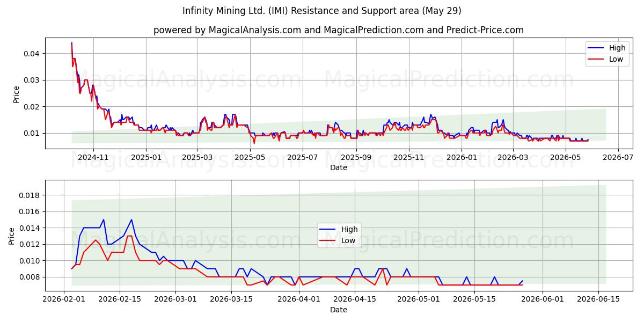Image resolution: width=644 pixels, height=322 pixels.
Task: Click the 'Price' y-axis label of bottom chart
Action: click(12, 236)
